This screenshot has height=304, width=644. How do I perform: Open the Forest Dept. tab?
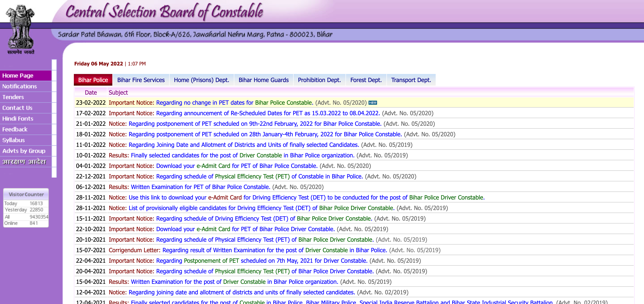point(366,80)
